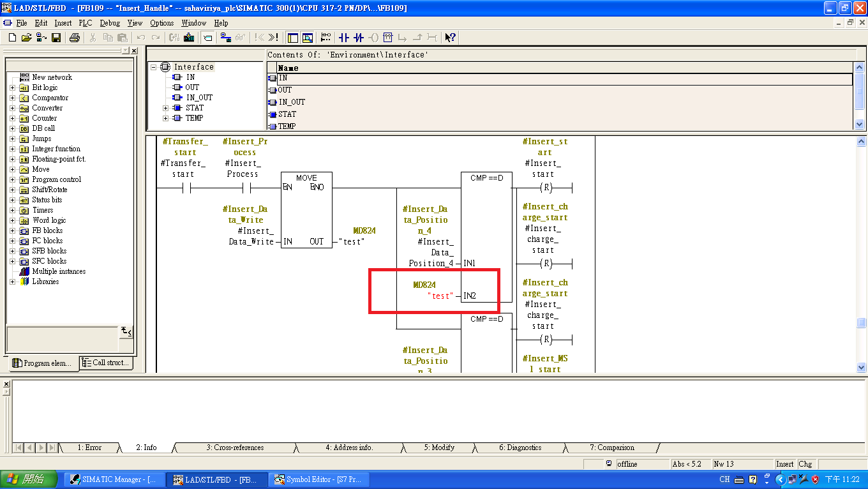Select the STAT row in contents table
The height and width of the screenshot is (489, 868).
pyautogui.click(x=560, y=114)
